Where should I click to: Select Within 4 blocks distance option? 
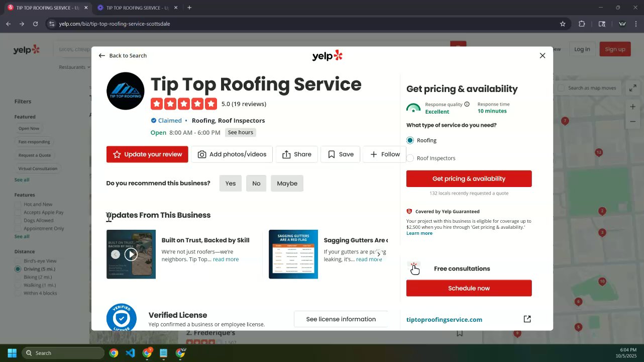click(18, 293)
